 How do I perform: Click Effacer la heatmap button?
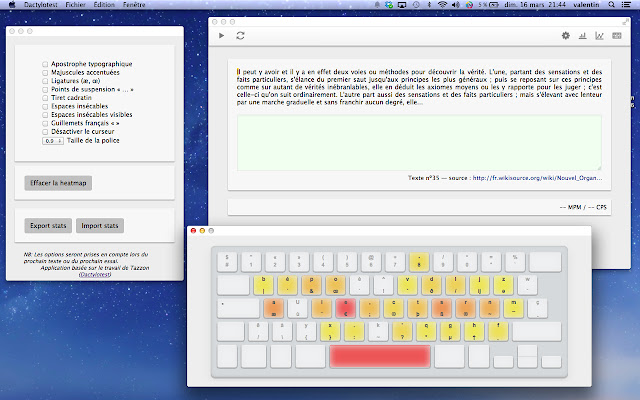click(58, 183)
